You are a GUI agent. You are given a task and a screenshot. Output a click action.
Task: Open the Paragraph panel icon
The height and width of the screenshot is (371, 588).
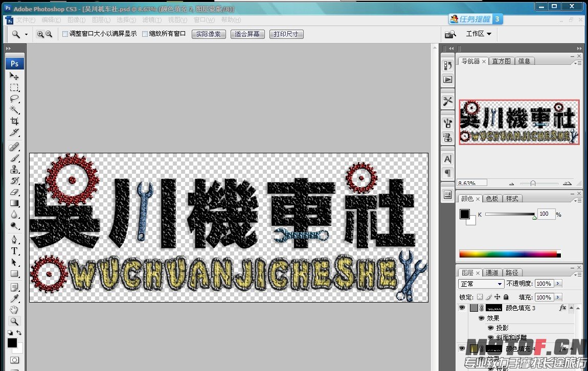[448, 173]
